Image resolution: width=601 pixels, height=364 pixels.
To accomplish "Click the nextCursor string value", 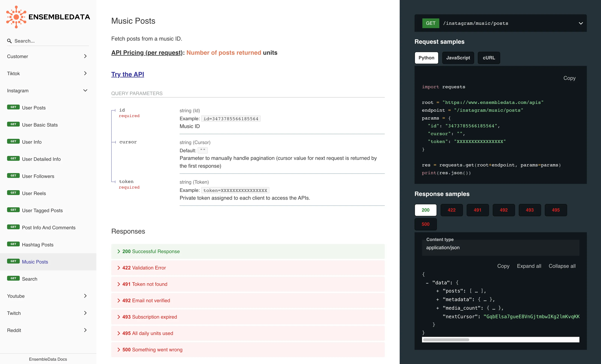I will tap(531, 316).
